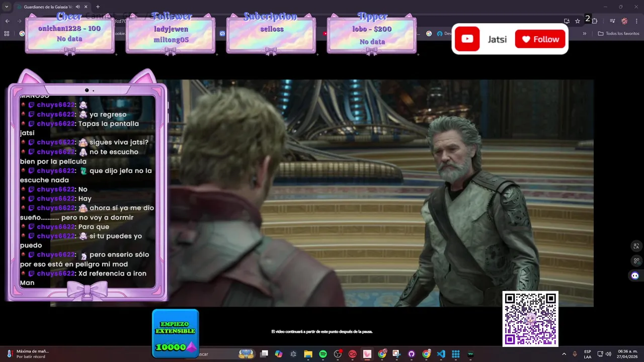644x362 pixels.
Task: Open Copilot from the taskbar
Action: [x=279, y=354]
